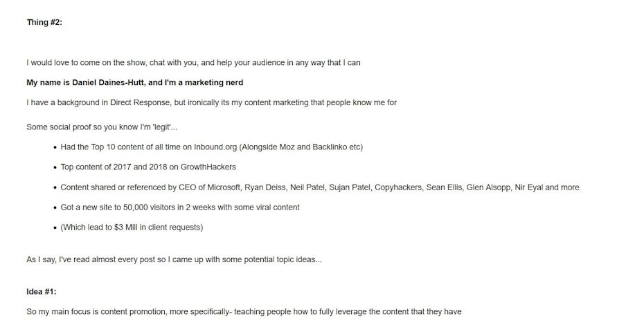Click the 'As I say, I've read almost every post' line
This screenshot has height=323, width=644.
pyautogui.click(x=174, y=260)
